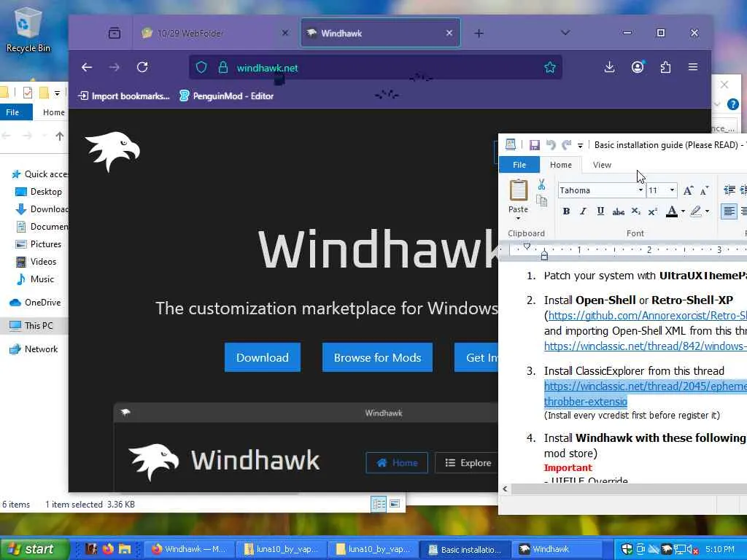Click the WordPad horizontal scrollbar left arrow
The height and width of the screenshot is (560, 747).
tap(505, 489)
